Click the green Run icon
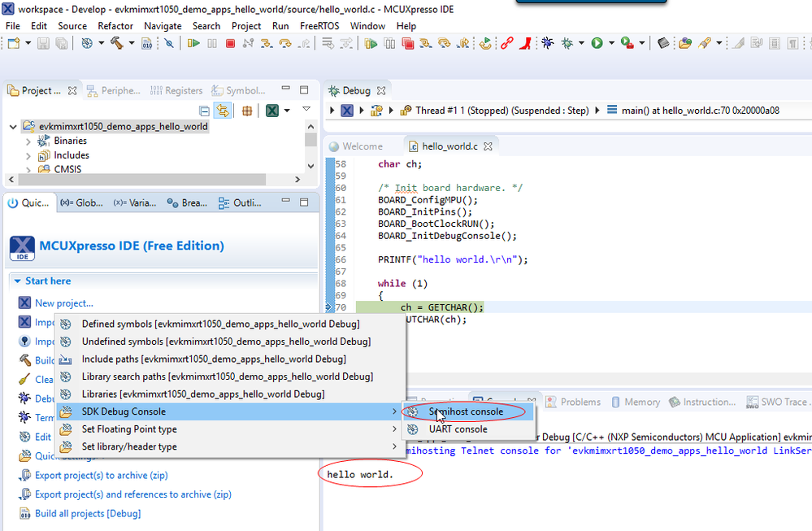Viewport: 812px width, 531px height. coord(597,44)
